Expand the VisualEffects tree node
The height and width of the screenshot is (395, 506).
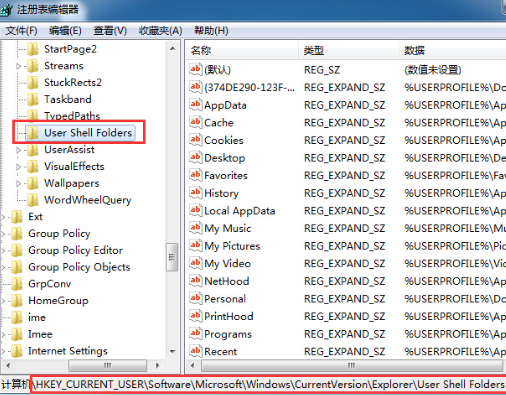[x=18, y=167]
